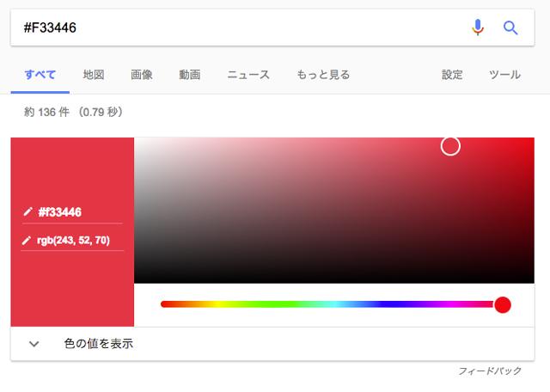Image resolution: width=550 pixels, height=392 pixels.
Task: Click the search box containing #F33446
Action: coord(272,28)
